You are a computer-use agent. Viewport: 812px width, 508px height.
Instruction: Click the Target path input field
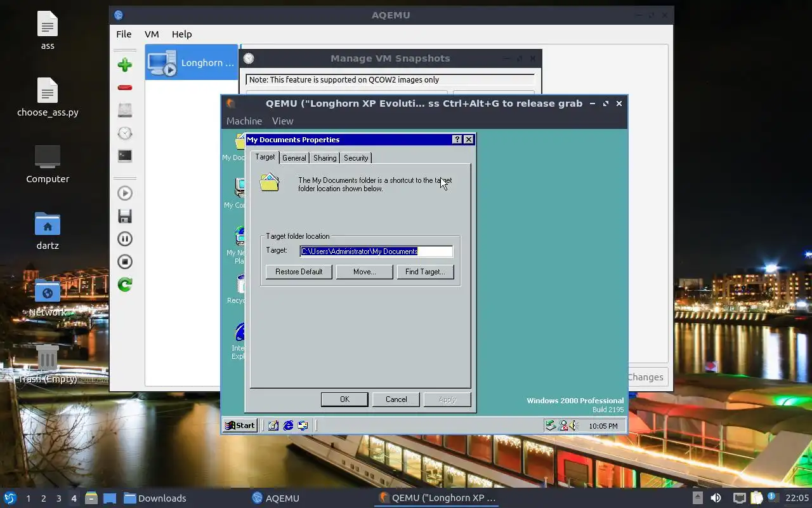coord(376,251)
